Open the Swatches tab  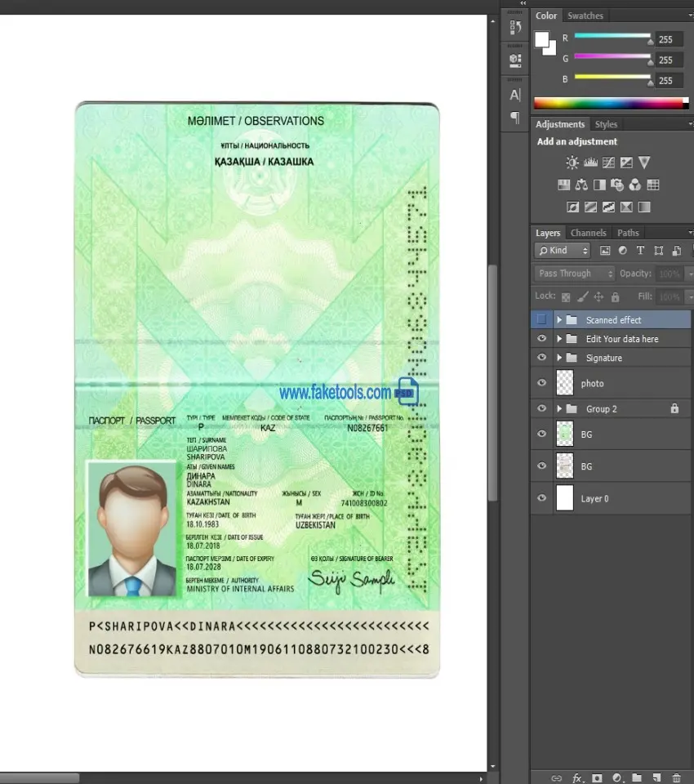(x=585, y=16)
